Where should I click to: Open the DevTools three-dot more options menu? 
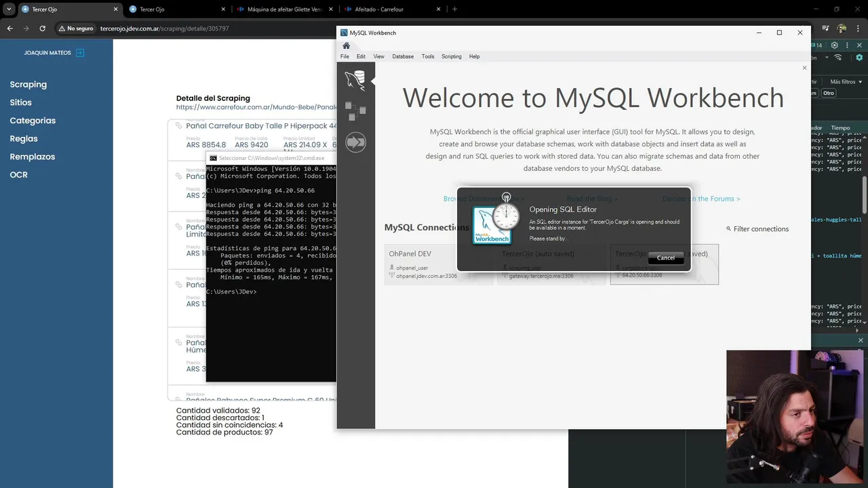[x=847, y=45]
